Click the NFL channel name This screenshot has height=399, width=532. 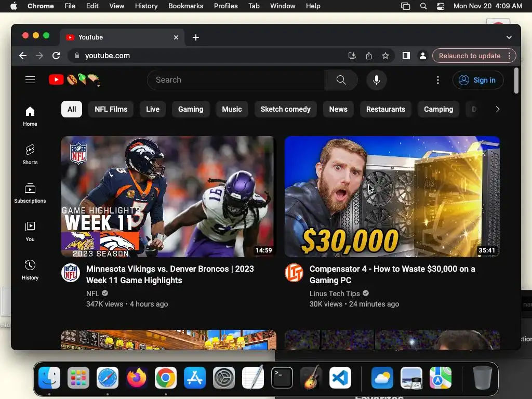pyautogui.click(x=92, y=294)
